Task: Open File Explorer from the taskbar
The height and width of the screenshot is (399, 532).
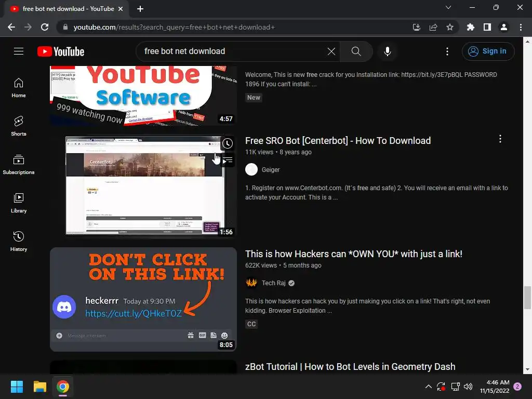Action: pyautogui.click(x=39, y=387)
